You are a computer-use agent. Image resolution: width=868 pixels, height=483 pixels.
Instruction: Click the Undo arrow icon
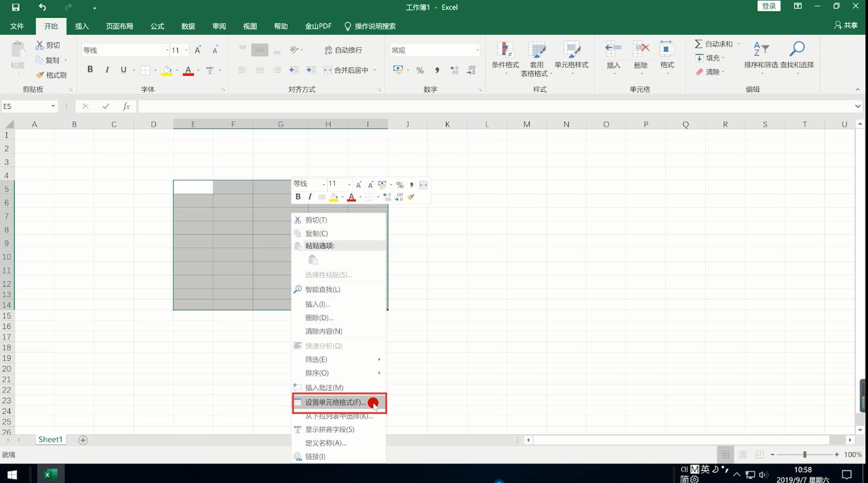click(x=42, y=7)
